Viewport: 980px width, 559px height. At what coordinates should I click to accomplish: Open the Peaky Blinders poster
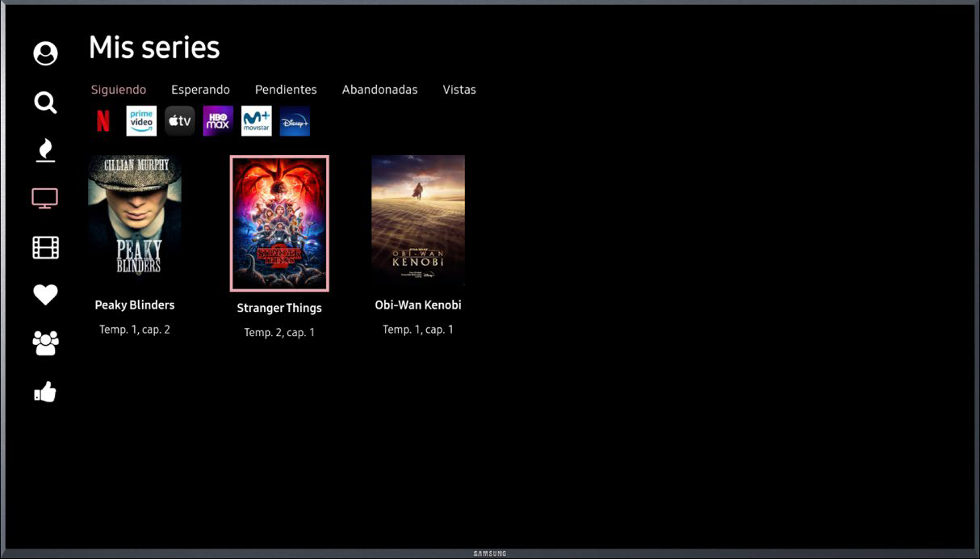[x=135, y=221]
